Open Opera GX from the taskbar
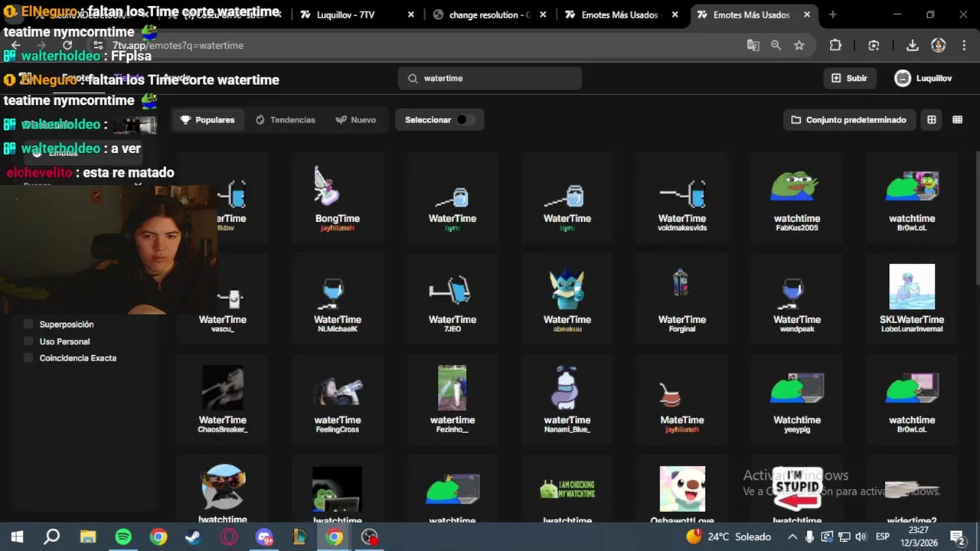This screenshot has width=980, height=551. (x=229, y=536)
